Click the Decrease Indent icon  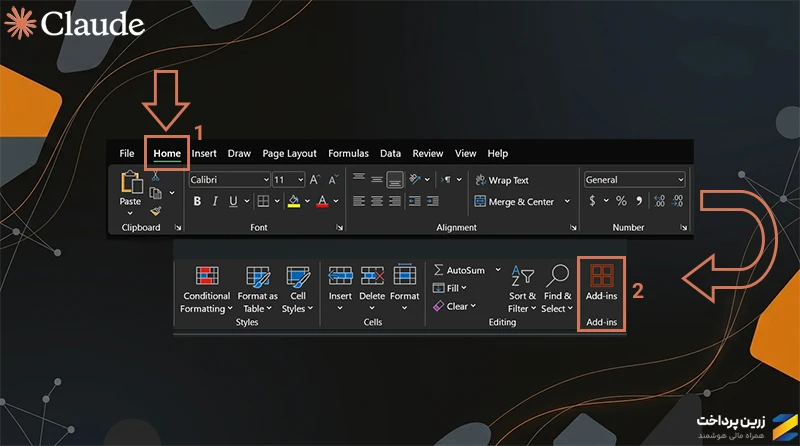[415, 201]
